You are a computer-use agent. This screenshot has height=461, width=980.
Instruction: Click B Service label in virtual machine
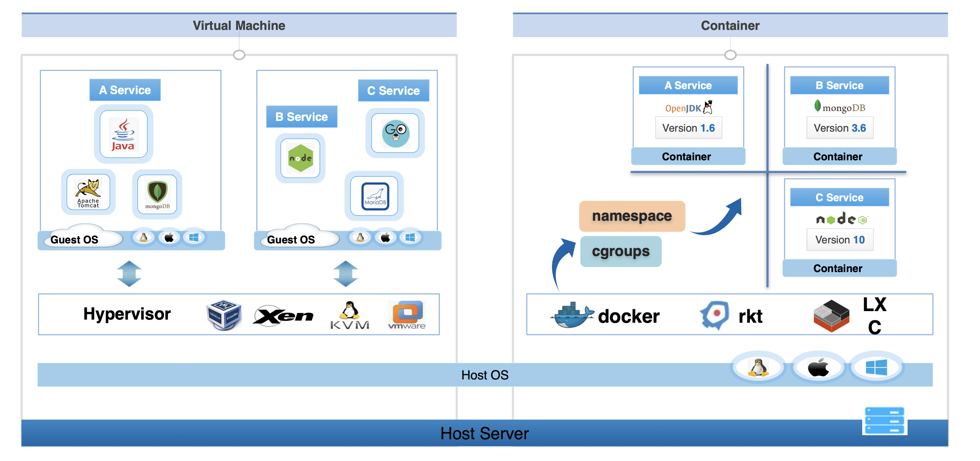[302, 117]
